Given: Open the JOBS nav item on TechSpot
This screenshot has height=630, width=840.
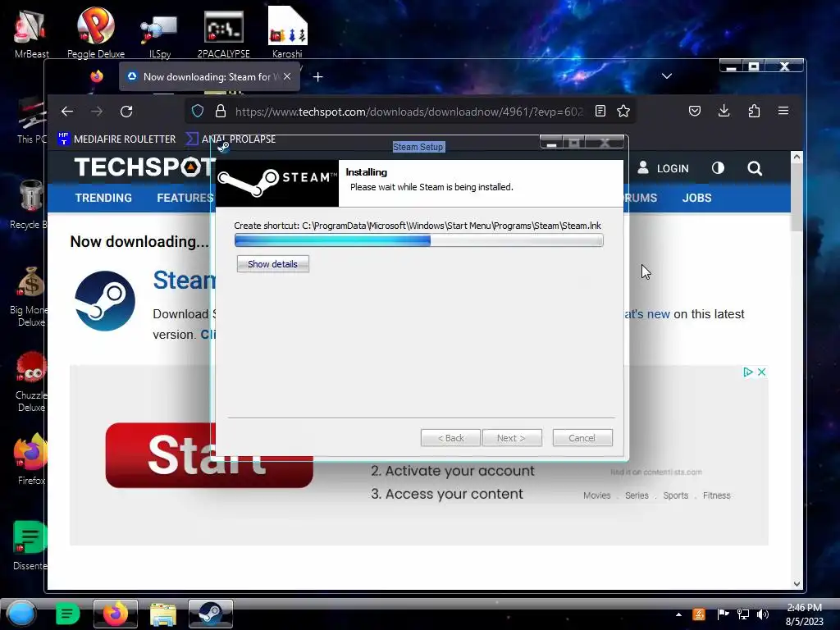Looking at the screenshot, I should [x=696, y=198].
